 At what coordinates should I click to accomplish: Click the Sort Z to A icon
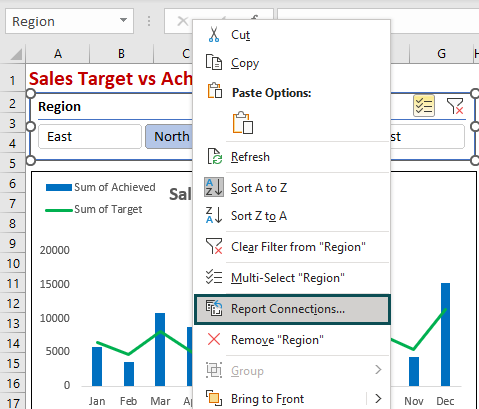pyautogui.click(x=214, y=215)
